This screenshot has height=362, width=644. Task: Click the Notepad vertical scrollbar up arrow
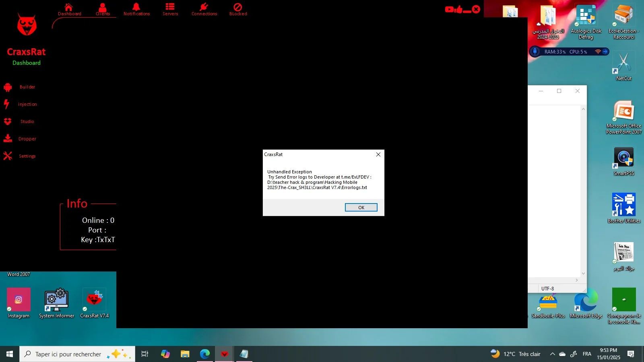[x=583, y=109]
